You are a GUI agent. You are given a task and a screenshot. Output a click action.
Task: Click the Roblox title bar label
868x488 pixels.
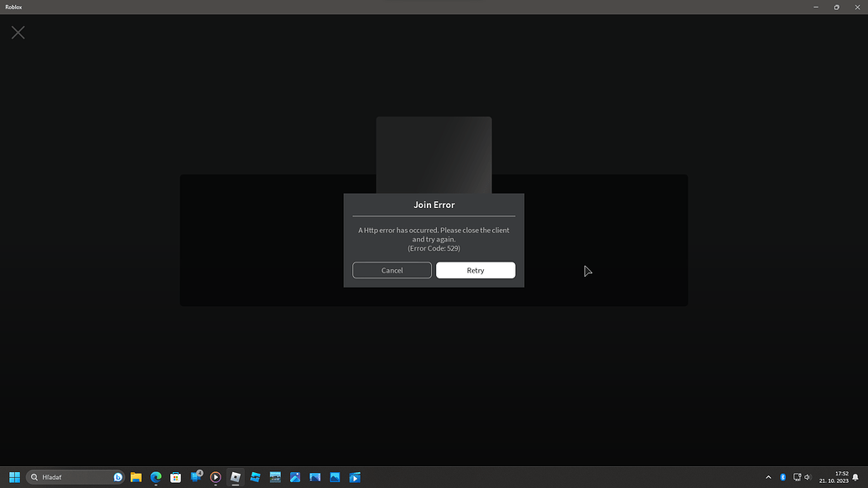pos(12,7)
